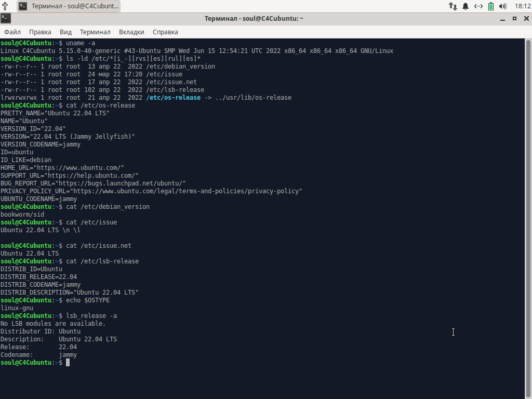This screenshot has height=399, width=532.
Task: Click the HOME_URL https://www.ubuntu.com/ text
Action: tap(62, 168)
